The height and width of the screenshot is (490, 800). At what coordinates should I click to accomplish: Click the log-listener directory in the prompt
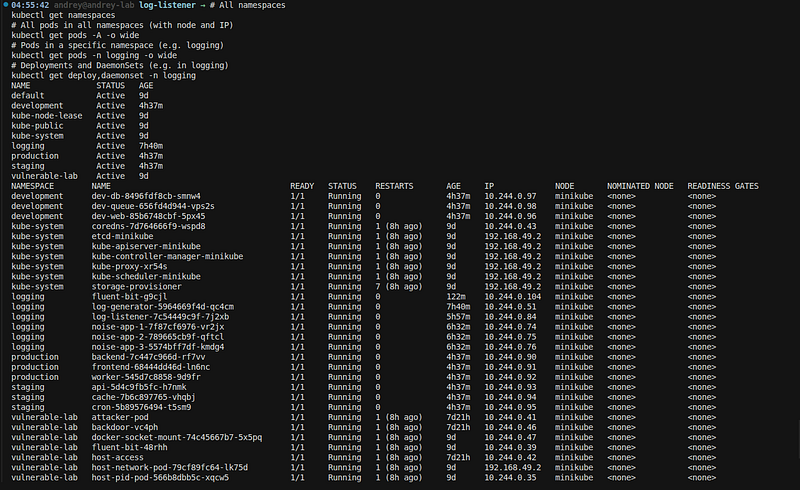167,5
